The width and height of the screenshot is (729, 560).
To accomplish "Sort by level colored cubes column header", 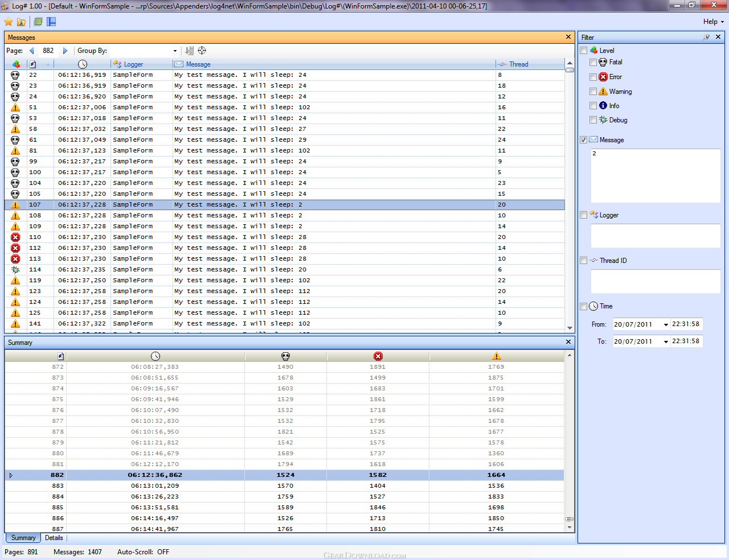I will [x=16, y=64].
